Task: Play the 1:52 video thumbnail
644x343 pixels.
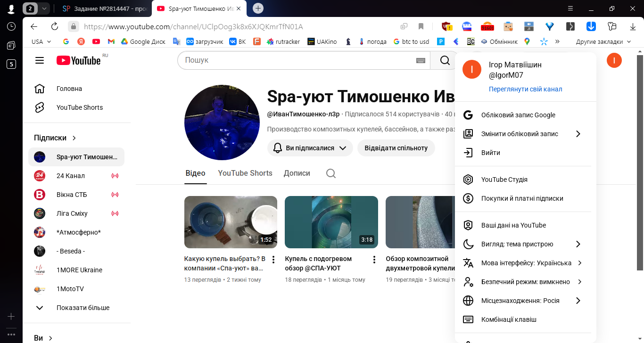Action: click(x=231, y=222)
